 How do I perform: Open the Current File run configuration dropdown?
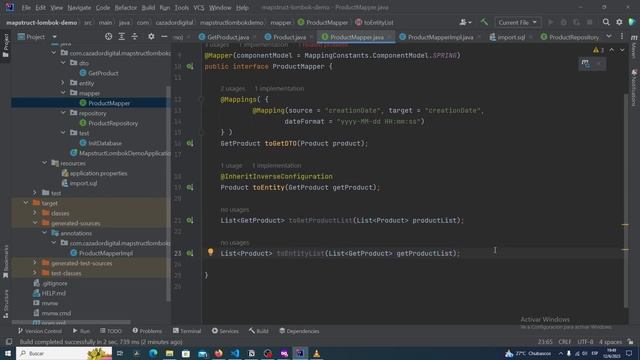click(518, 22)
